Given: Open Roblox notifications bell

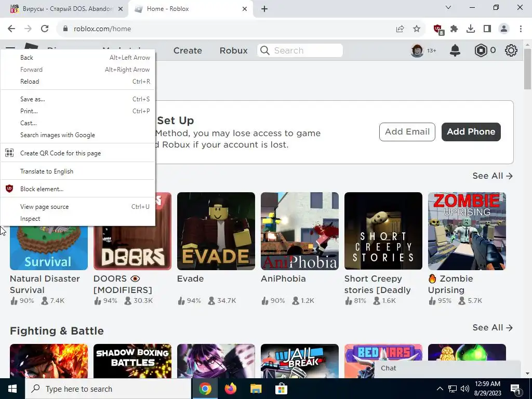Looking at the screenshot, I should coord(455,50).
